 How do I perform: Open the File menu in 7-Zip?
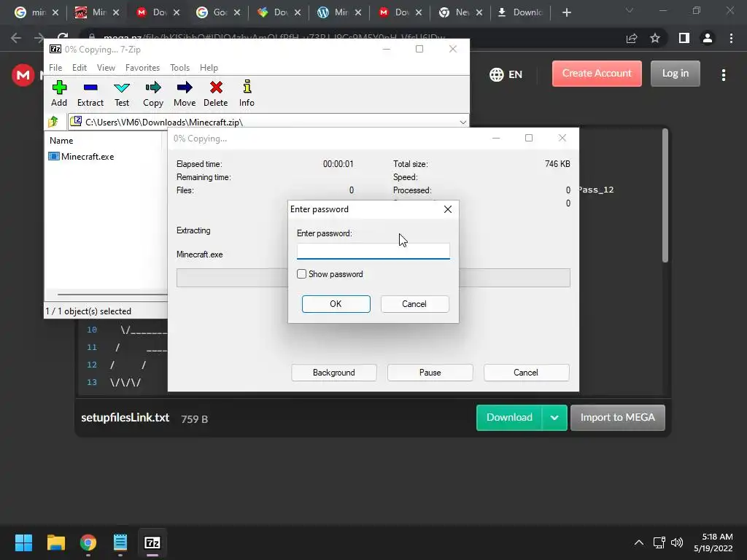(55, 68)
